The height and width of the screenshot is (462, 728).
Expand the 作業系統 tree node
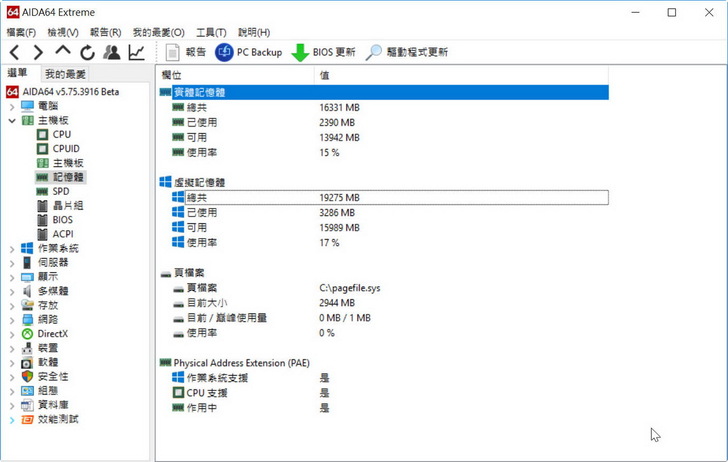point(11,248)
